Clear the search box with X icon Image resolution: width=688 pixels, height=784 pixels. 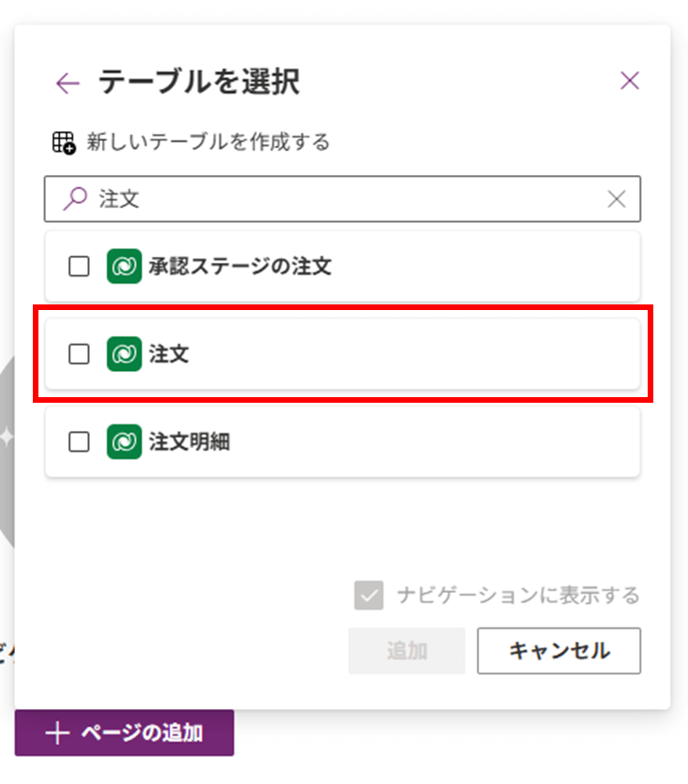pyautogui.click(x=617, y=199)
